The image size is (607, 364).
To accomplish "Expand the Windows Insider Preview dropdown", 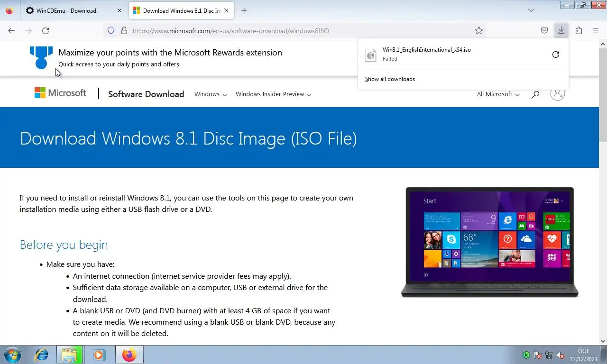I will coord(274,94).
